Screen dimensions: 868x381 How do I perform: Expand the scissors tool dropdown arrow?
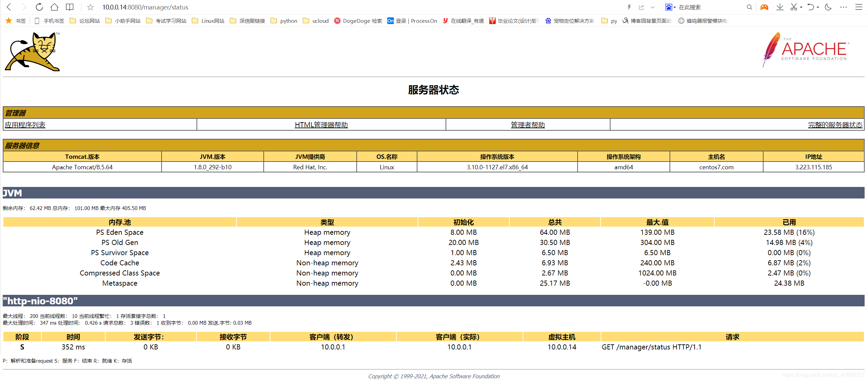[x=801, y=7]
